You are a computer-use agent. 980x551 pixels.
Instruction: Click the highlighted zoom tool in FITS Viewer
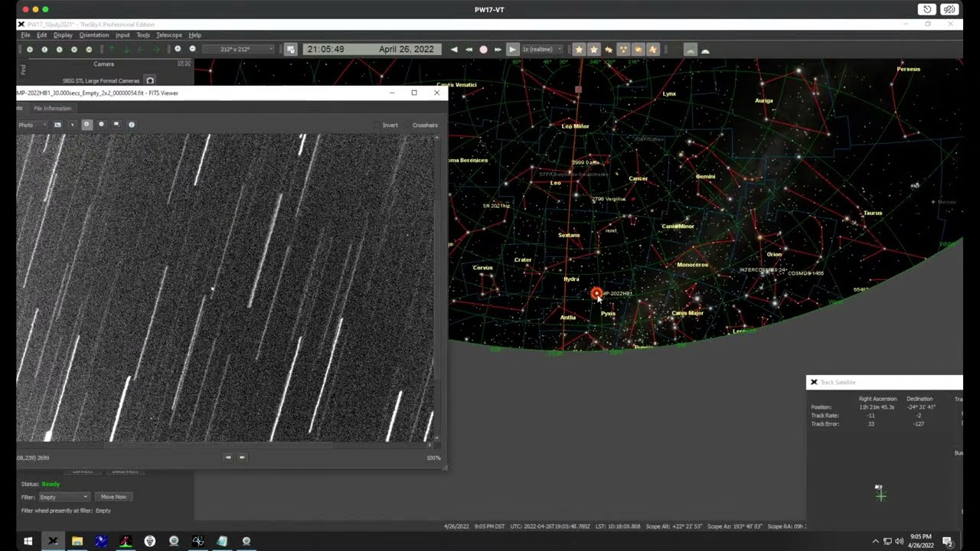(x=87, y=125)
